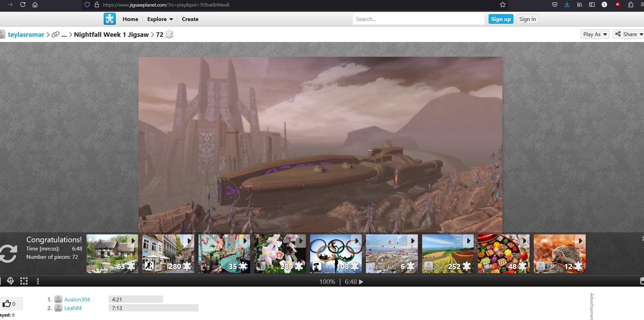
Task: Go to the browser home page icon
Action: [35, 5]
